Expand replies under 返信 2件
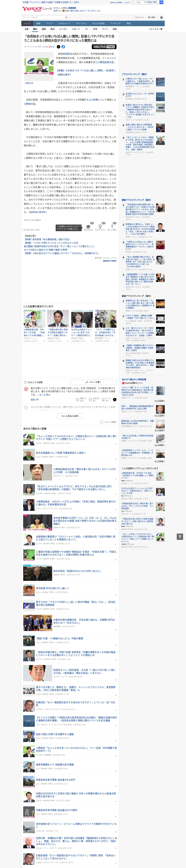 point(34,399)
